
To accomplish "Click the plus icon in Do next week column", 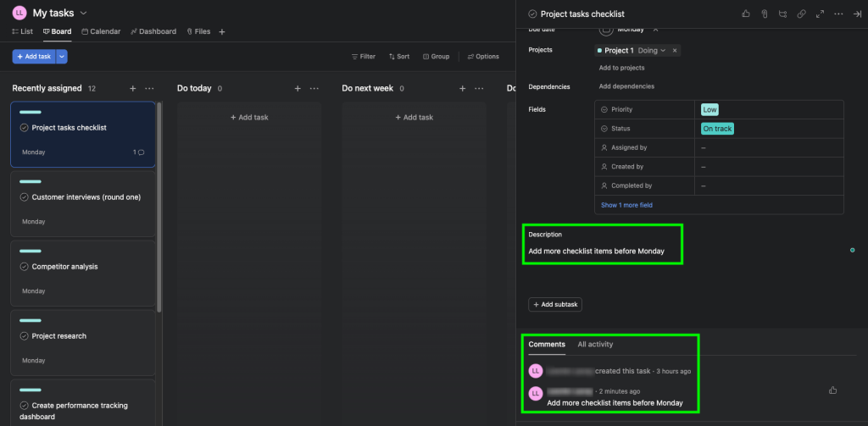I will tap(462, 89).
